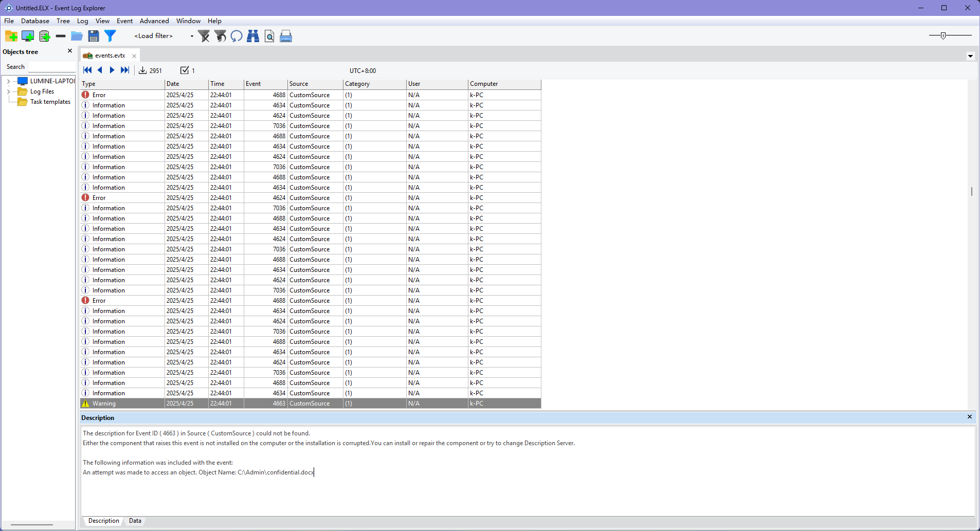Click the Clear filter crossed funnel icon
This screenshot has width=980, height=531.
[x=204, y=36]
